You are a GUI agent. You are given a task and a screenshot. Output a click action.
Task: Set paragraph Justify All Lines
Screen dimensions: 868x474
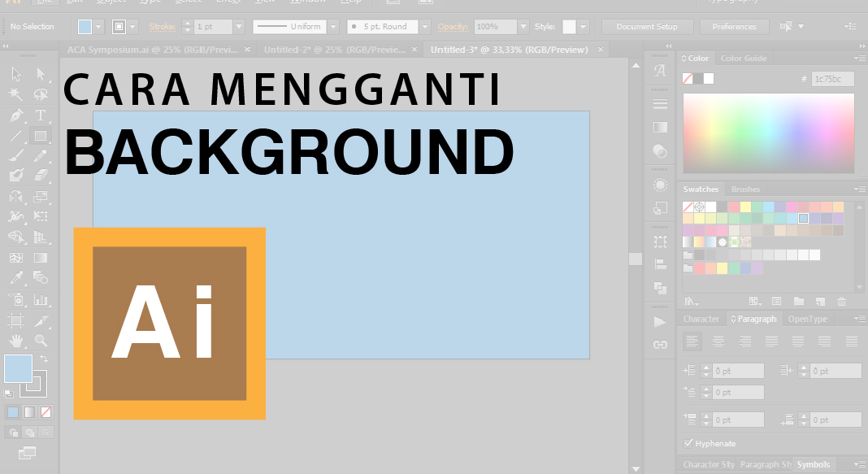tap(852, 341)
